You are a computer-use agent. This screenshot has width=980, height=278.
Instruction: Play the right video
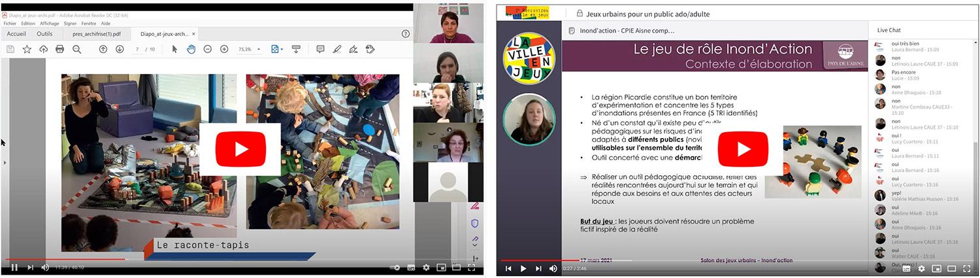(523, 268)
